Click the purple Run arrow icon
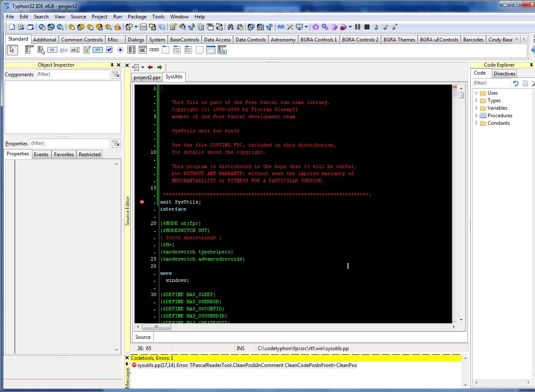 [334, 27]
